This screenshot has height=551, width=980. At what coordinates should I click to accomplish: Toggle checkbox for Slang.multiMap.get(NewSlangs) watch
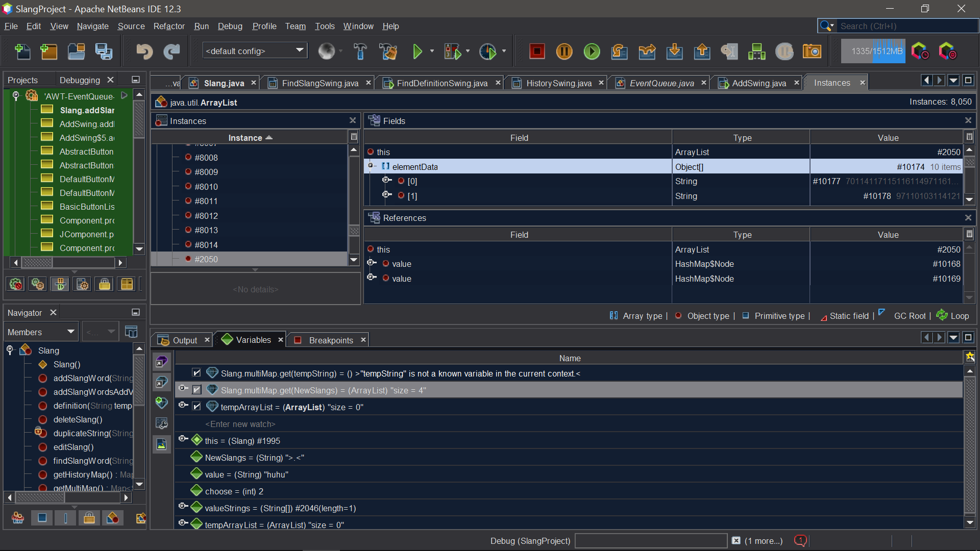(197, 390)
